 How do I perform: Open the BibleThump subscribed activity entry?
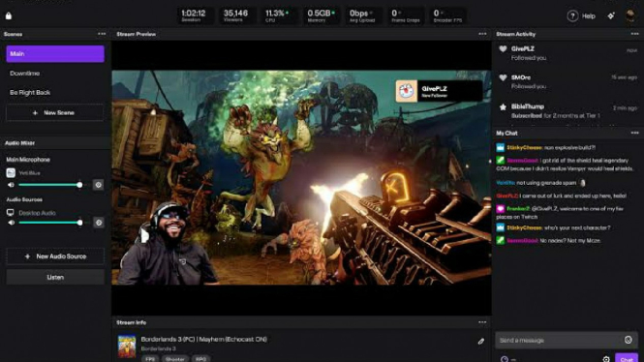567,110
